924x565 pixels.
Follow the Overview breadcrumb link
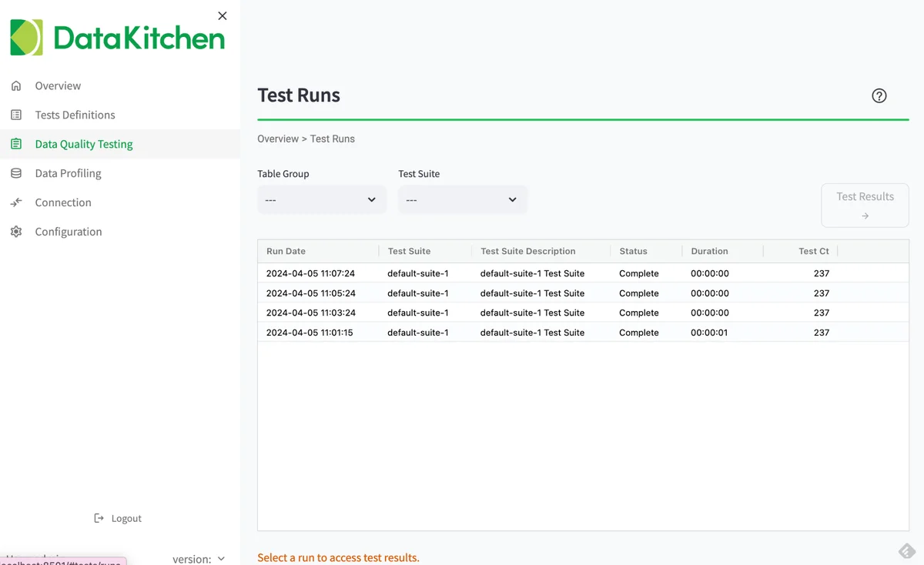point(278,139)
